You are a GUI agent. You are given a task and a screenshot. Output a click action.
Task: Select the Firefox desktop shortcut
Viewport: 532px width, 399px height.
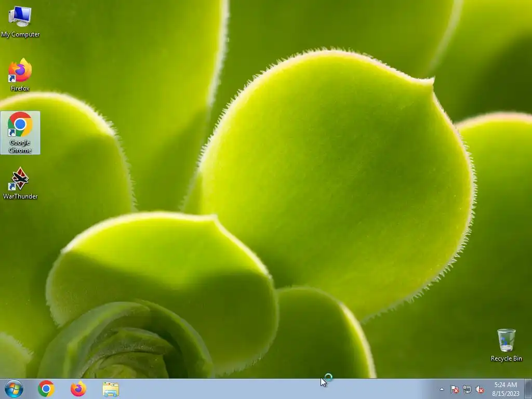pyautogui.click(x=20, y=75)
